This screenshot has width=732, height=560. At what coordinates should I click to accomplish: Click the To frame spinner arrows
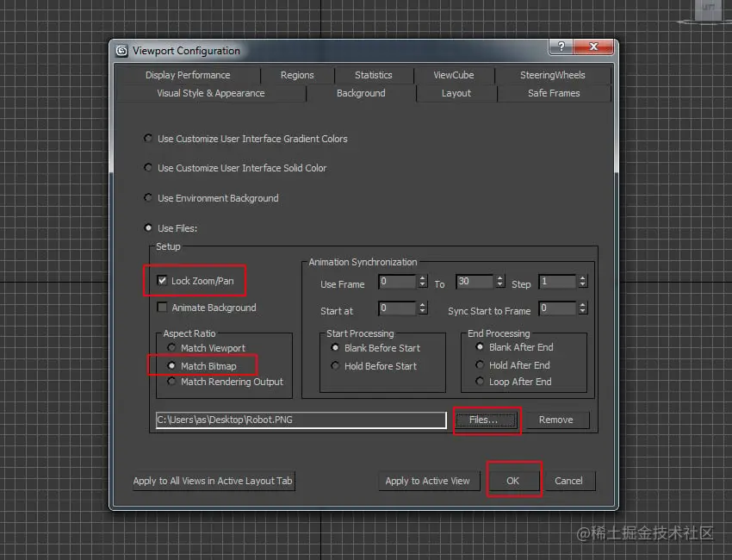(499, 282)
